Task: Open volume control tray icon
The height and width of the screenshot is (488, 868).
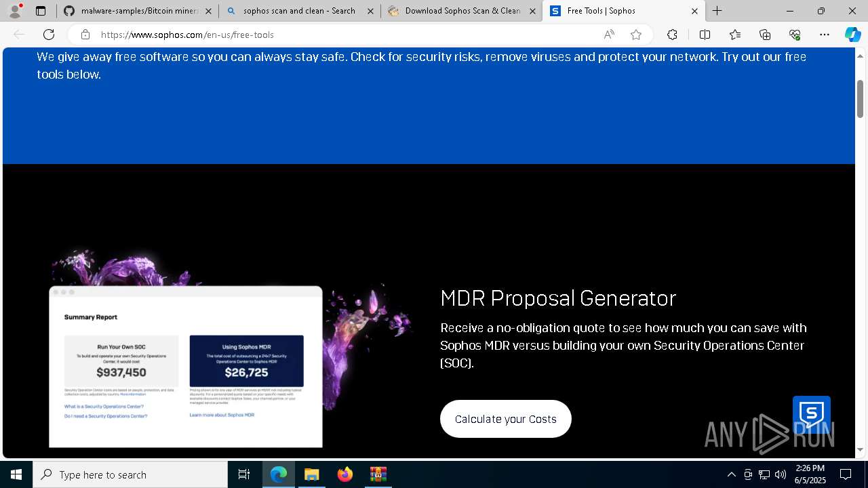Action: point(781,474)
